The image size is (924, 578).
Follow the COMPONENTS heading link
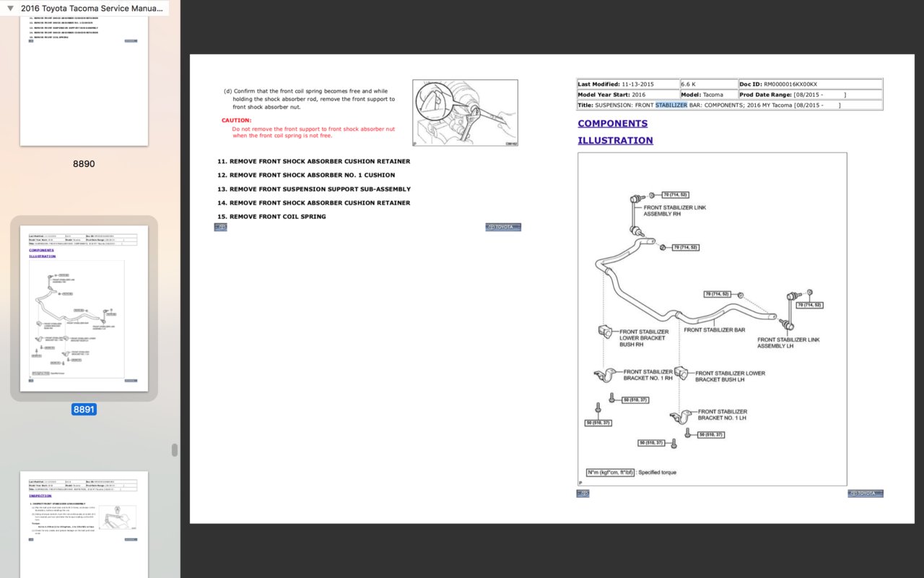click(612, 124)
